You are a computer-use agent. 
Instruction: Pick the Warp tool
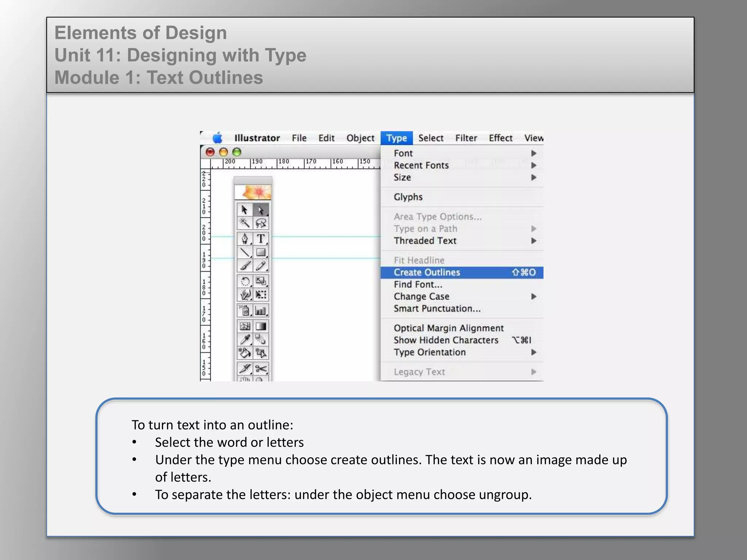pos(244,295)
